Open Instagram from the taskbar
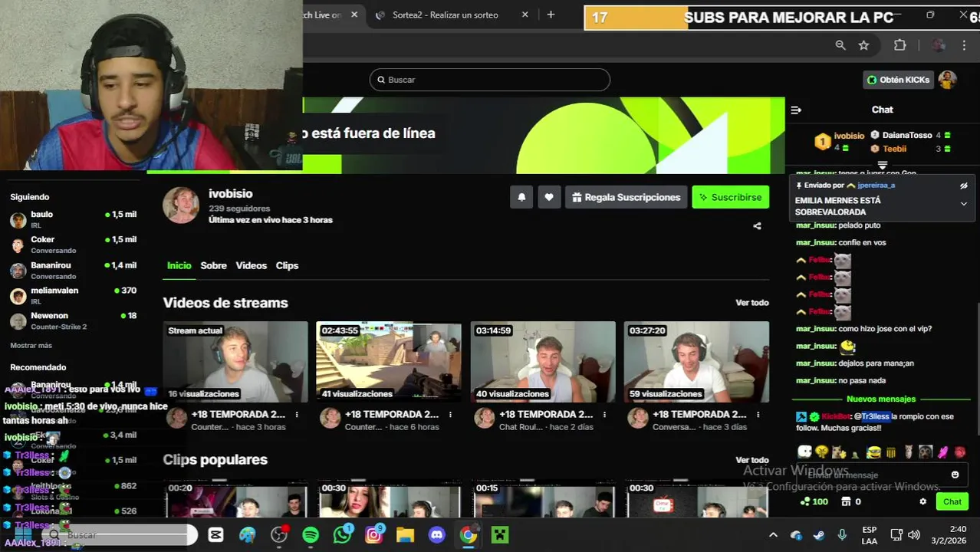980x552 pixels. pos(373,535)
